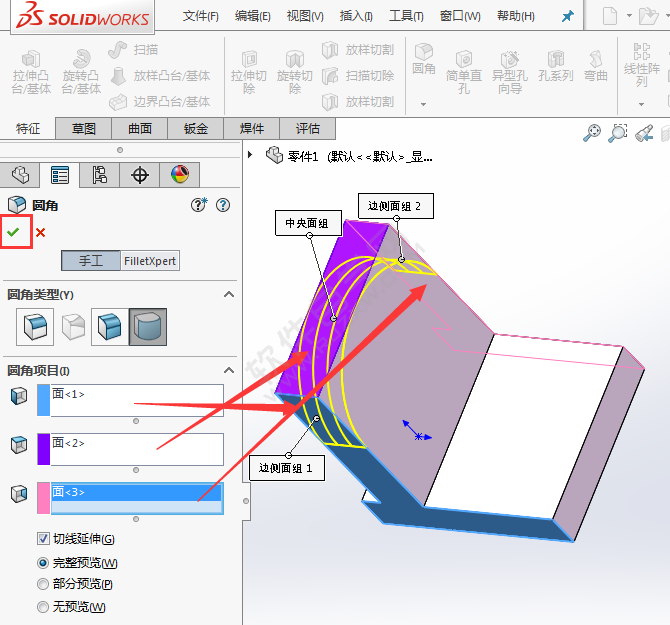
Task: Open the ConfigurationManager tab icon
Action: (100, 175)
